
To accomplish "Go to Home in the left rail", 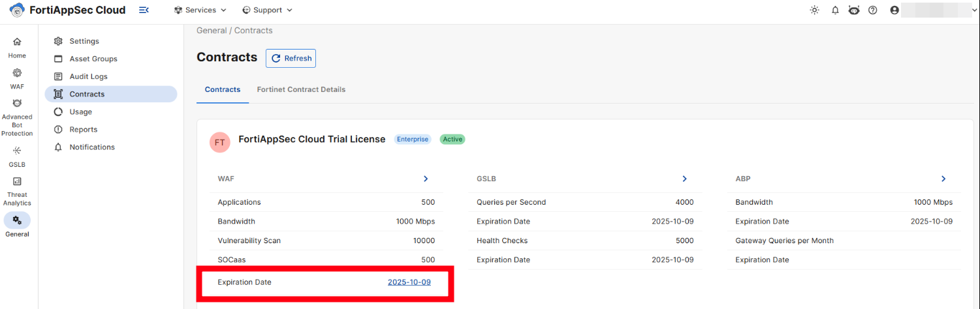I will tap(17, 48).
